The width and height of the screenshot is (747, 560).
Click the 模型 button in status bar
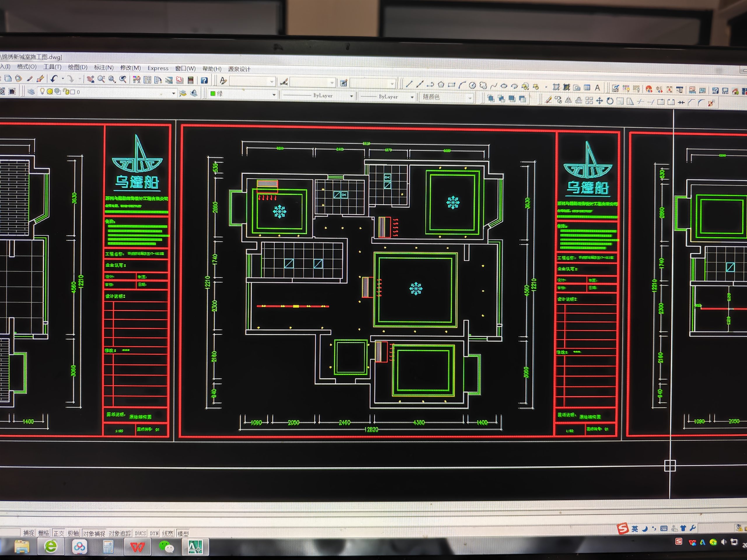(x=183, y=534)
